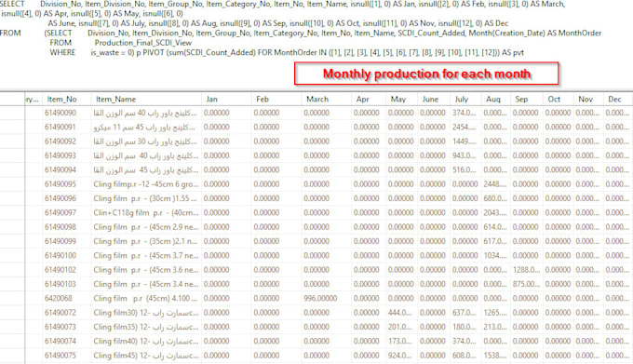Select item number cell 61490090
This screenshot has height=364, width=633.
click(x=61, y=113)
